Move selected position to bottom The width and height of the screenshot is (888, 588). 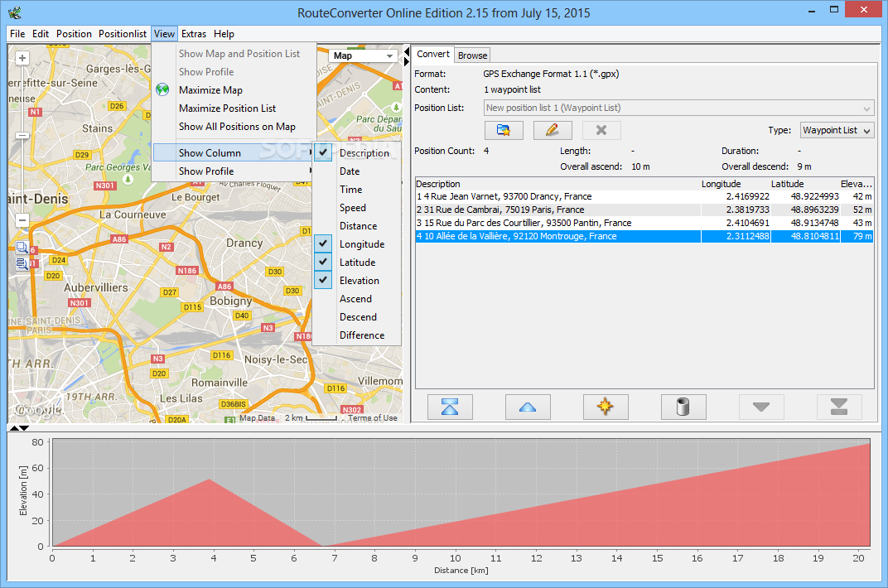coord(839,407)
